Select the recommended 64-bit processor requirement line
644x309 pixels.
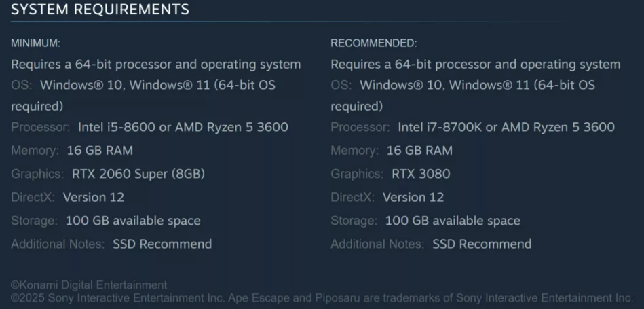point(475,65)
